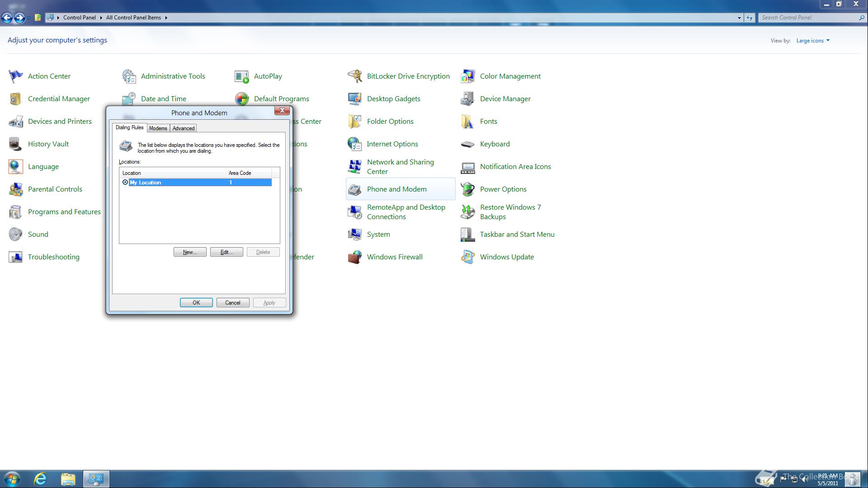Click Cancel in Phone and Modem dialog
Screen dimensions: 868x488
click(x=233, y=303)
